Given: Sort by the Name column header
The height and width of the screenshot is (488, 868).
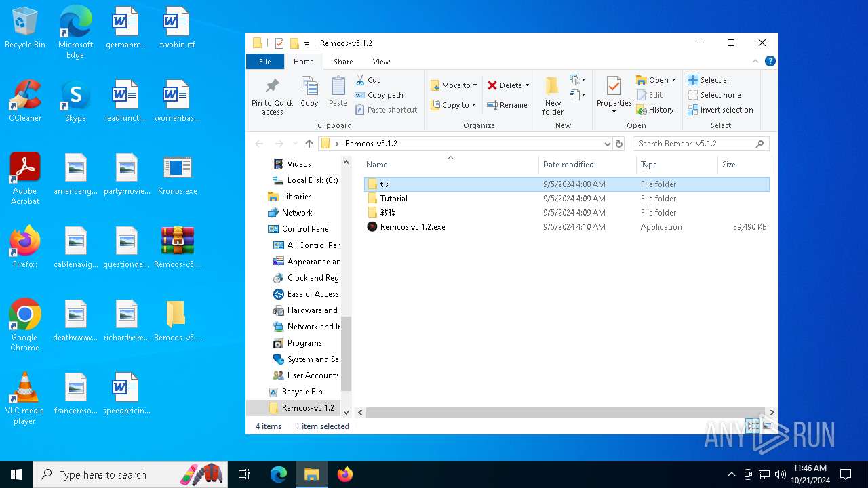Looking at the screenshot, I should tap(450, 165).
